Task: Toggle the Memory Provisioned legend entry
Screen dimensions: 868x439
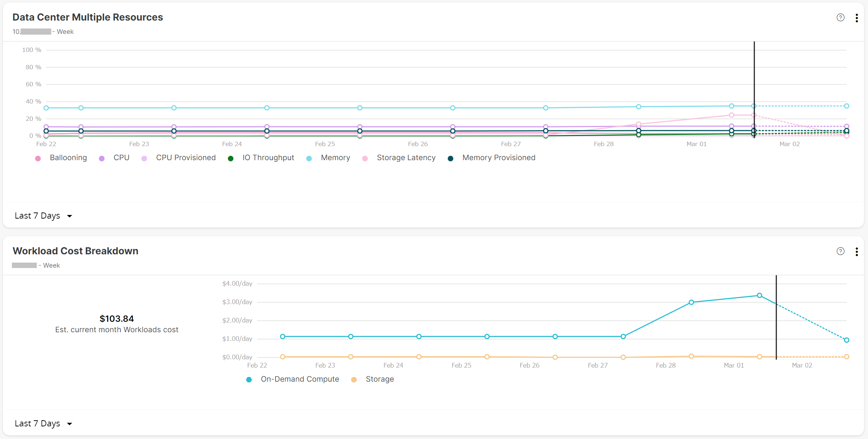Action: click(491, 158)
